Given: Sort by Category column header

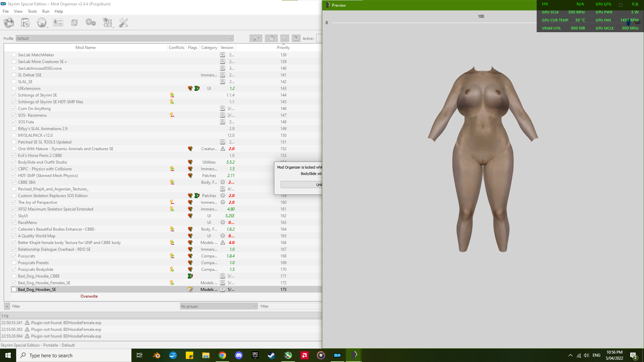Looking at the screenshot, I should [209, 48].
